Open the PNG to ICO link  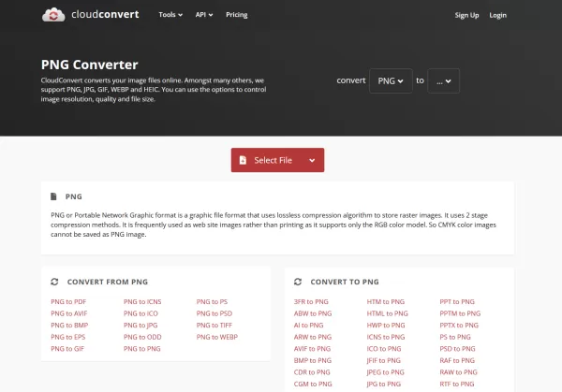click(x=140, y=313)
